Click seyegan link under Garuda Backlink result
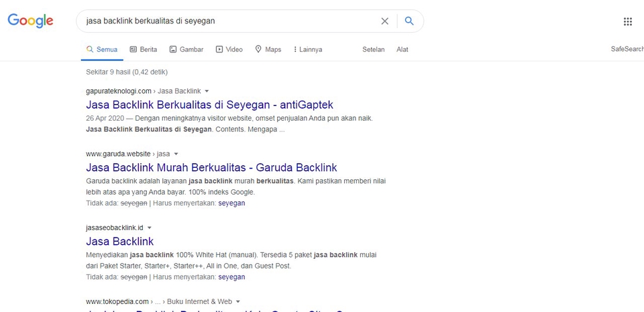Image resolution: width=644 pixels, height=312 pixels. coord(231,203)
